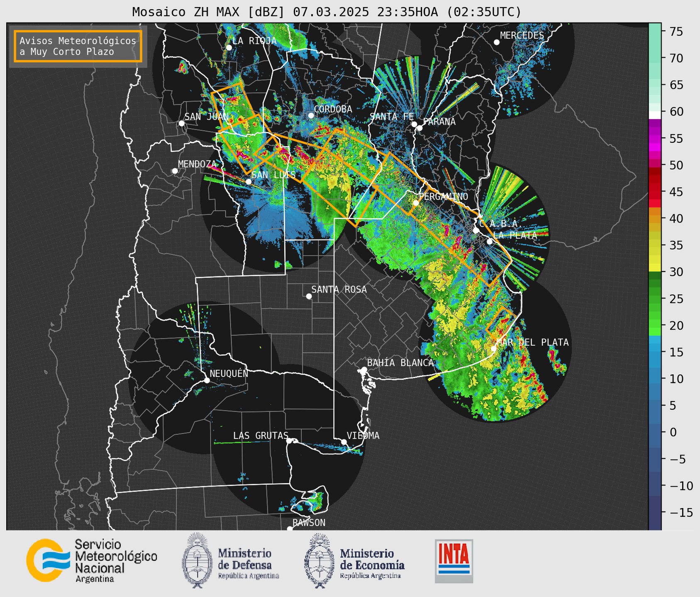Click the VIEDMA city label
This screenshot has width=700, height=597.
click(363, 436)
